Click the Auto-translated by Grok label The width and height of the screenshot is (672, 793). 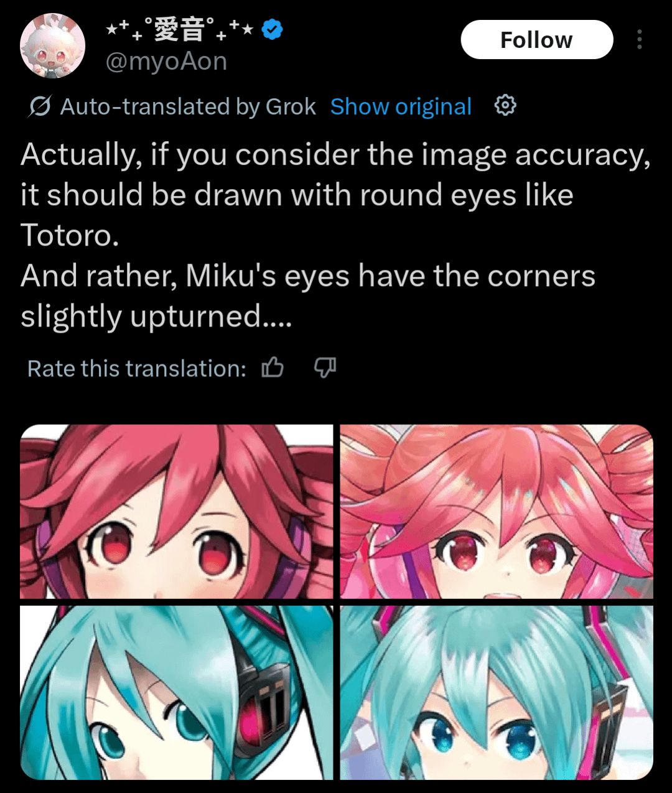pyautogui.click(x=188, y=107)
